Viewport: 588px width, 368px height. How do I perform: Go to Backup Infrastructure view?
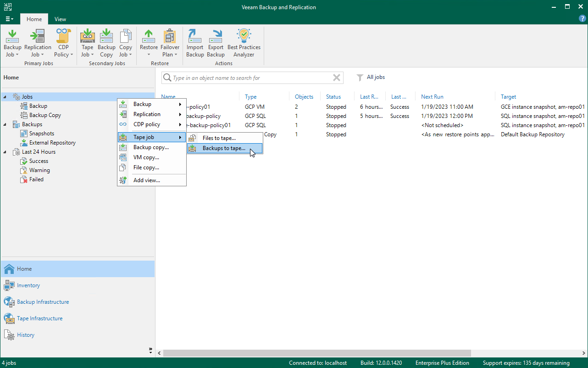coord(43,302)
